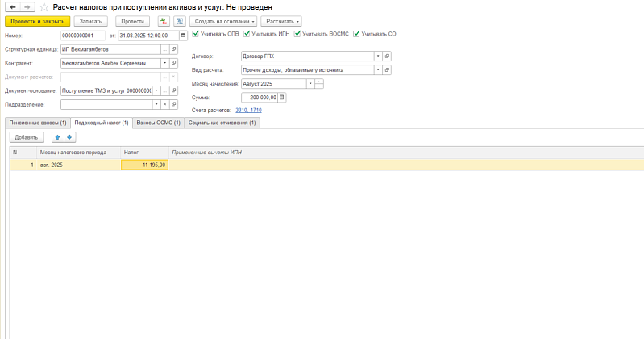Open the Контрагент card via its open icon

point(175,62)
